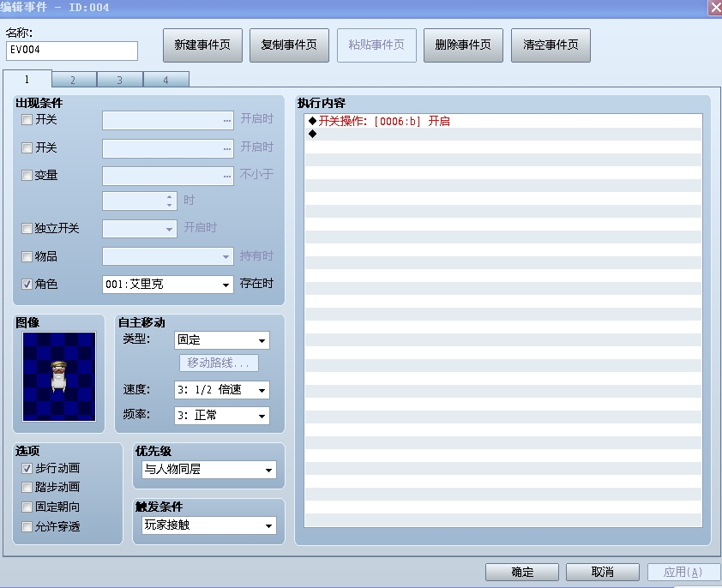Viewport: 722px width, 588px height.
Task: Check the 固定朝向 option
Action: point(27,507)
